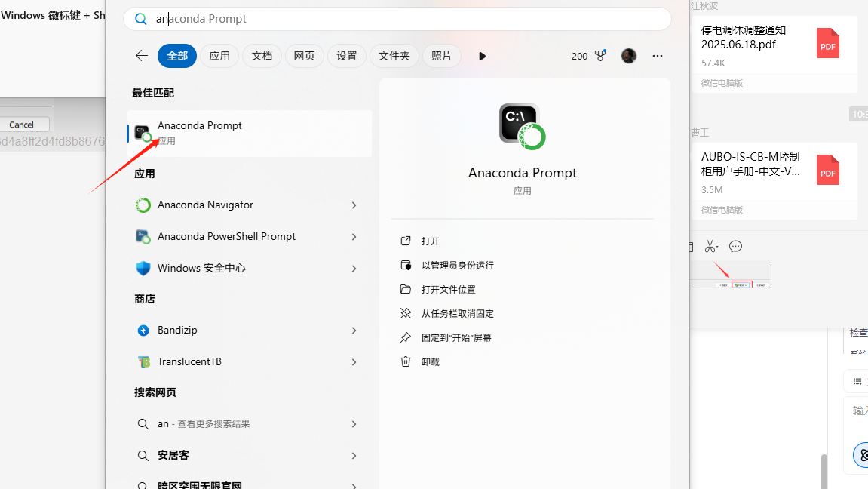Click the 固定到开始屏幕 pin icon

point(406,337)
